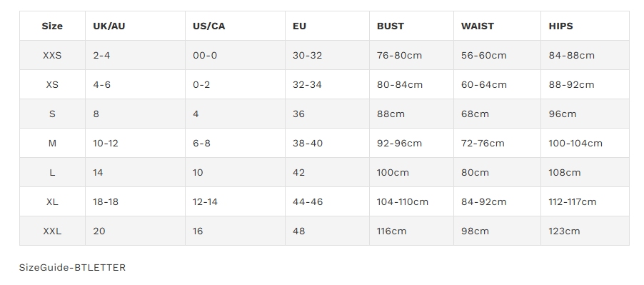Viewport: 644px width, 285px height.
Task: Select the XXL size row label
Action: point(52,231)
